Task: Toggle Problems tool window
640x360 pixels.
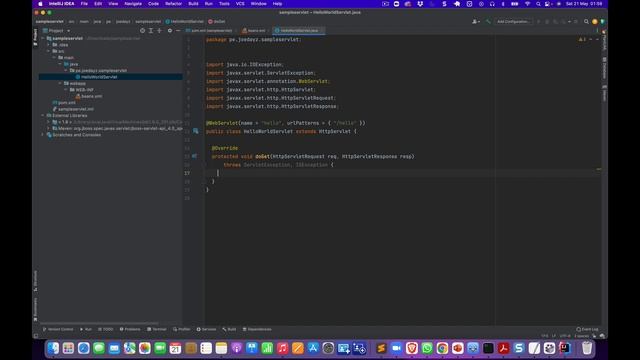Action: pyautogui.click(x=130, y=329)
